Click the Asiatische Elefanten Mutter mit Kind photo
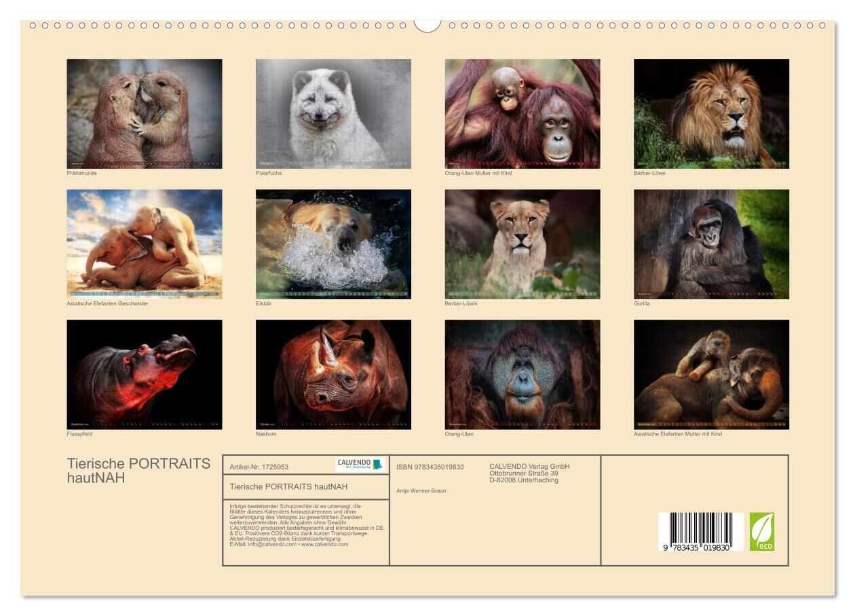Viewport: 855px width, 616px height. point(711,374)
